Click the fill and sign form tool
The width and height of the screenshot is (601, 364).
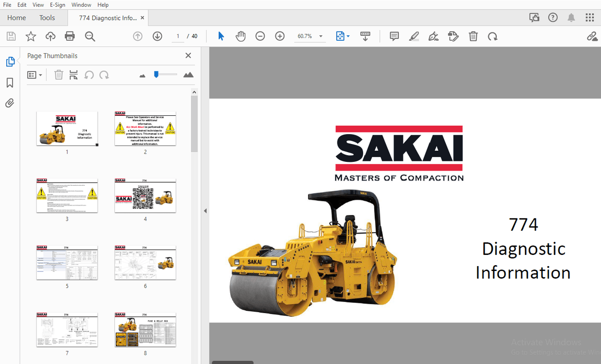(x=453, y=36)
